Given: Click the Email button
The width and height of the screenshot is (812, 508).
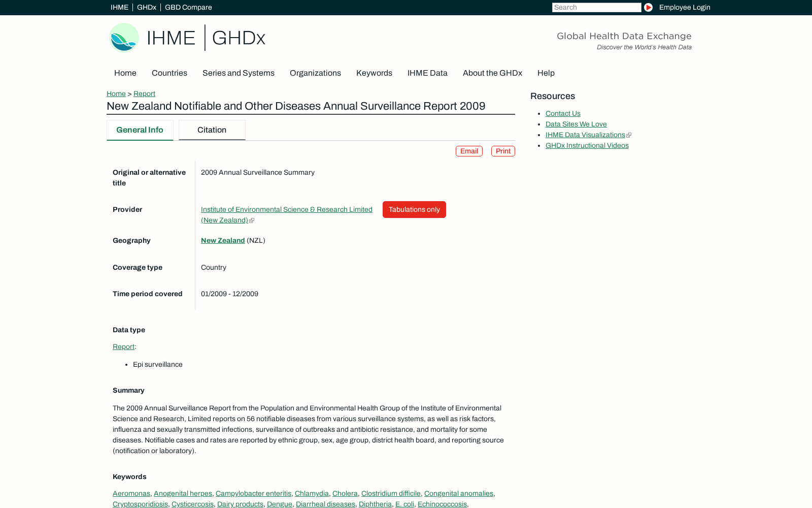Looking at the screenshot, I should click(x=469, y=151).
